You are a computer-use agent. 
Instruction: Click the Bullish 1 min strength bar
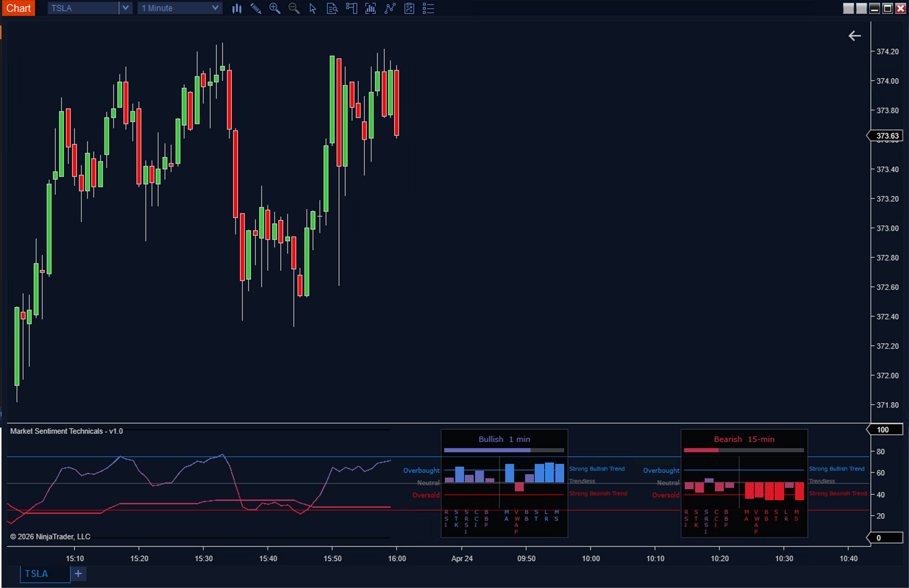coord(504,450)
